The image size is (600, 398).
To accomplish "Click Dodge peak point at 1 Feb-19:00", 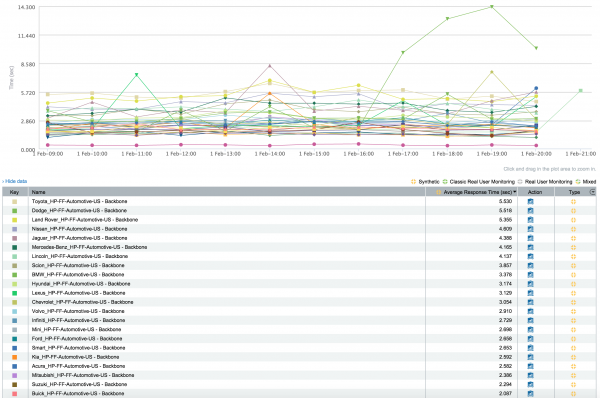I will (492, 7).
